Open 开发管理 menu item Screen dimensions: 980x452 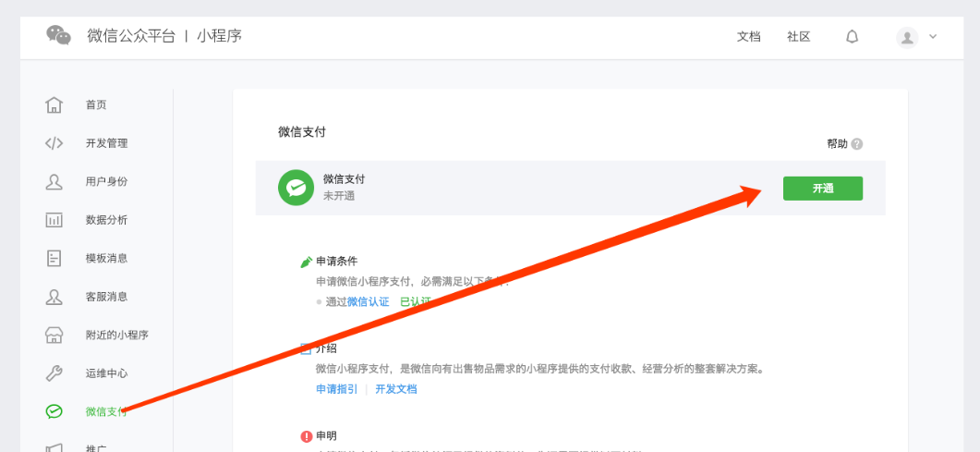click(x=107, y=143)
